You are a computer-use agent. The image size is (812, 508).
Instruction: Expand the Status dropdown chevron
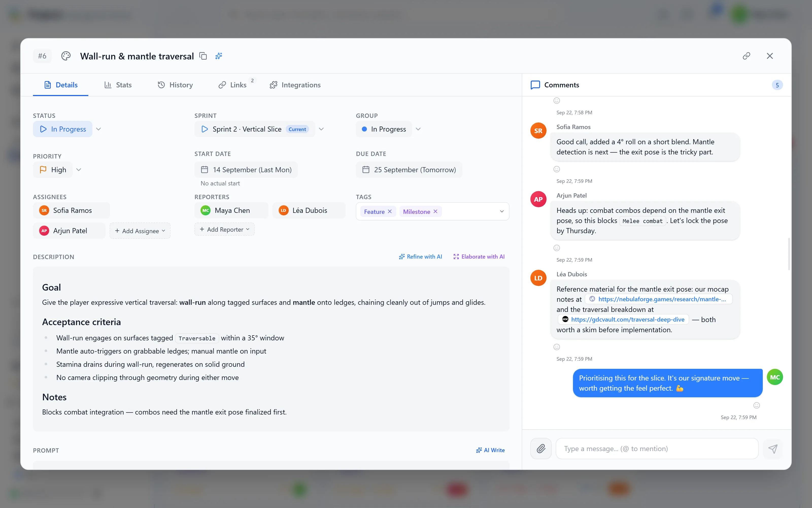(x=99, y=129)
